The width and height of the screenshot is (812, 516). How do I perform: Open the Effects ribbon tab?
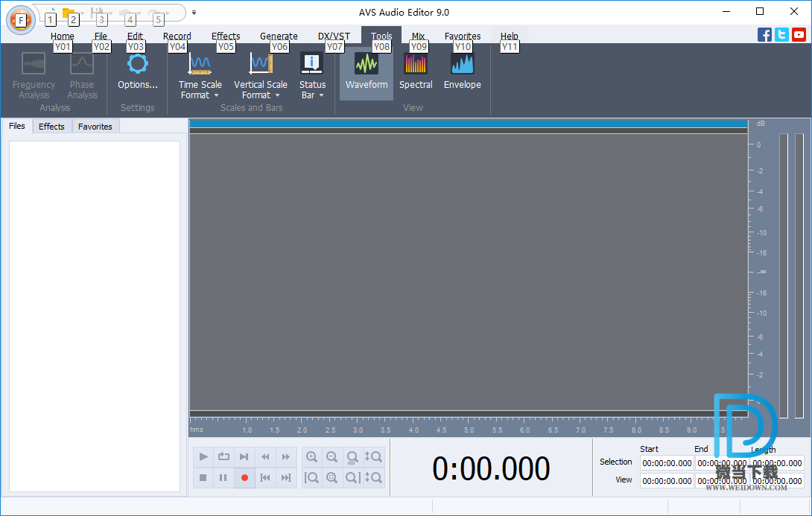226,36
